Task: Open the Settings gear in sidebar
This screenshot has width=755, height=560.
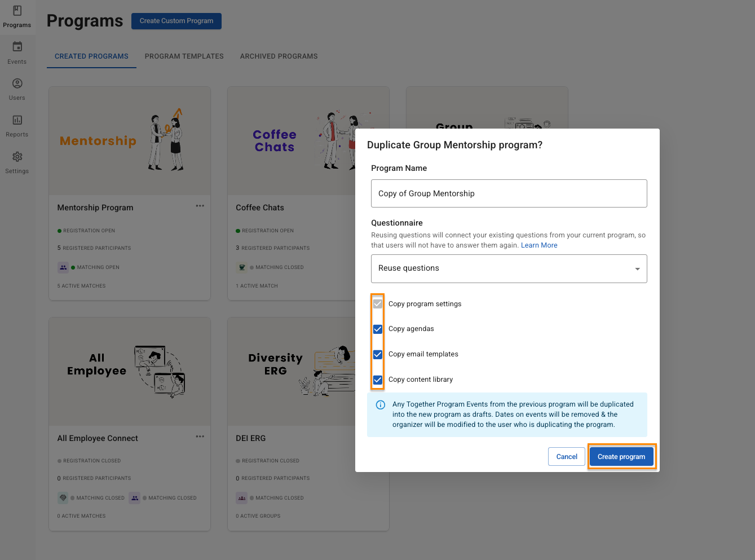Action: 17,157
